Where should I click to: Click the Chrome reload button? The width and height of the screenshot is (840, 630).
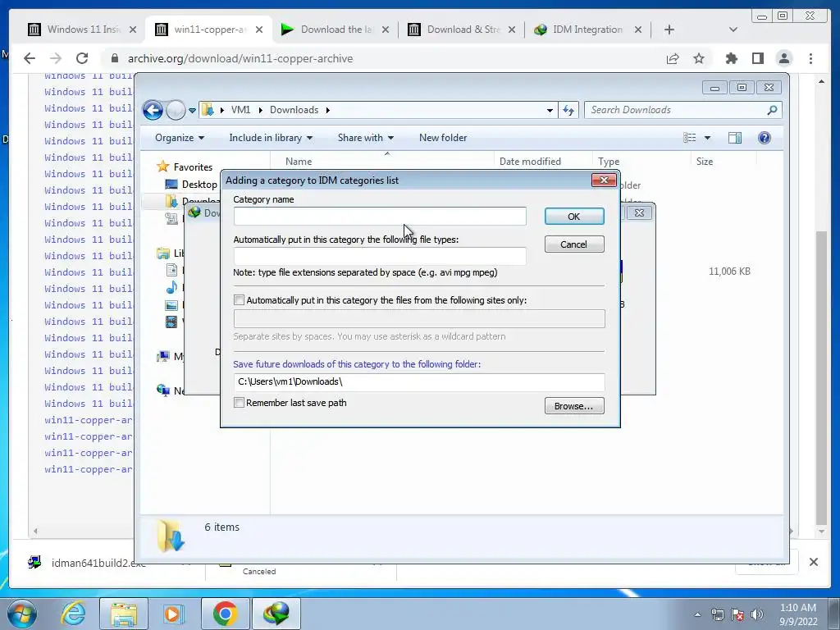tap(82, 58)
